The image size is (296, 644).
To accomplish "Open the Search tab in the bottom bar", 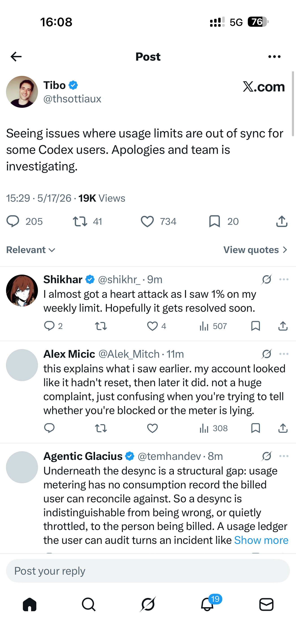I will 89,604.
